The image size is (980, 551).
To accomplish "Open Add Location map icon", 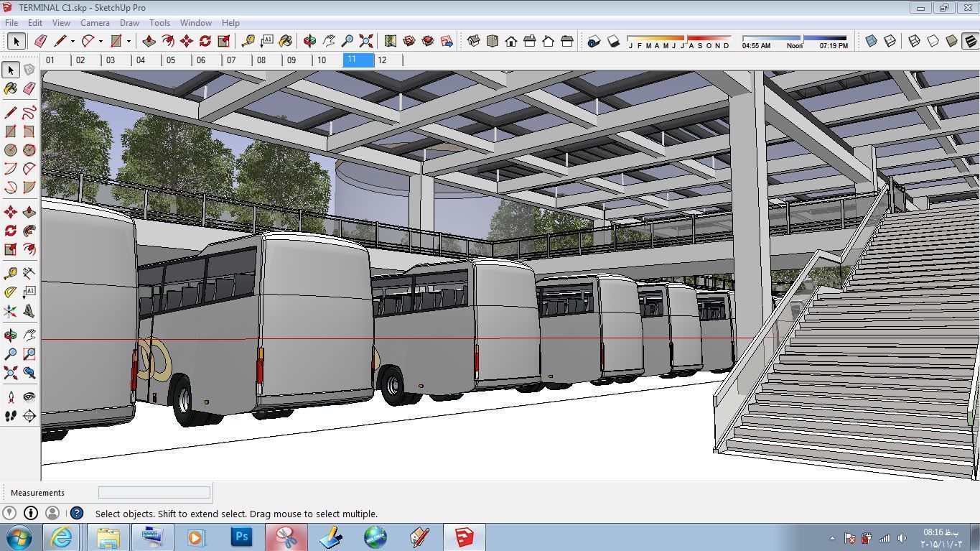I will [391, 41].
